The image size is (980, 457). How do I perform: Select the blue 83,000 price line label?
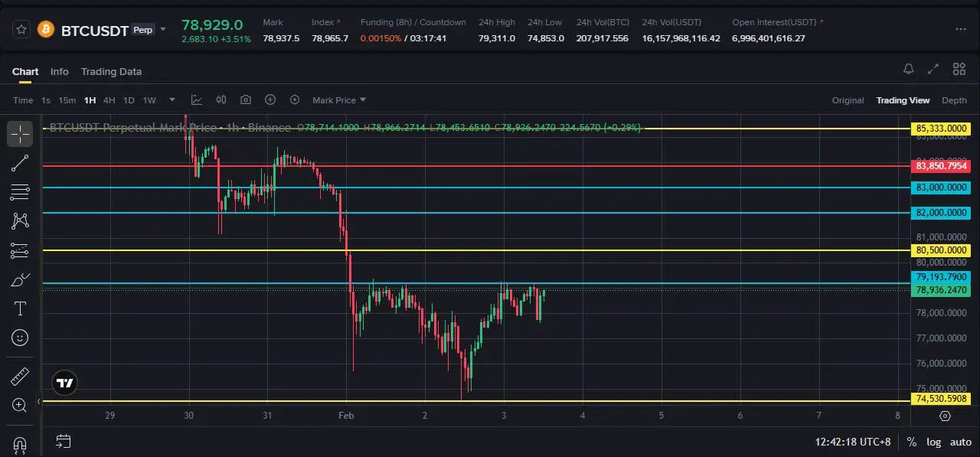942,188
